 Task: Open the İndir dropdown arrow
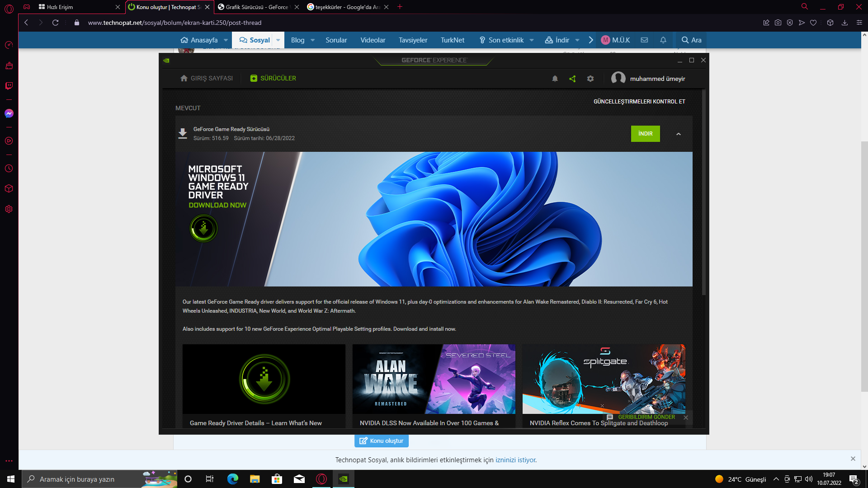[x=577, y=40]
